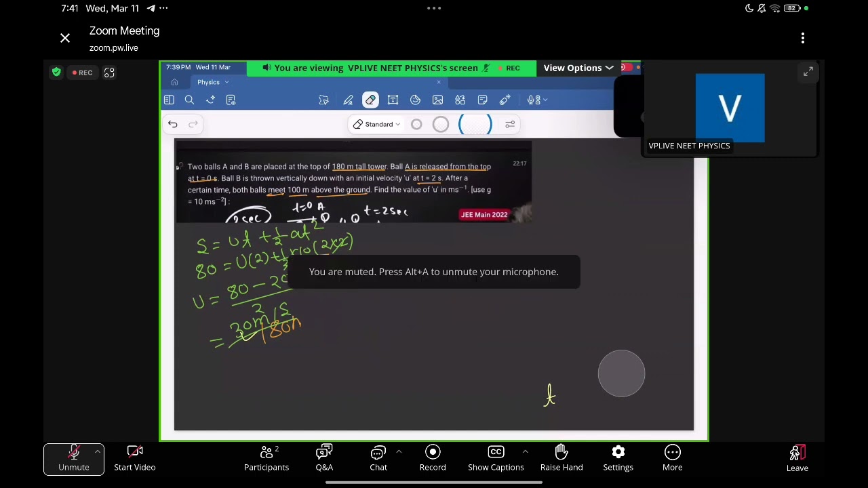Open the Q&A panel
Image resolution: width=868 pixels, height=488 pixels.
[x=324, y=459]
